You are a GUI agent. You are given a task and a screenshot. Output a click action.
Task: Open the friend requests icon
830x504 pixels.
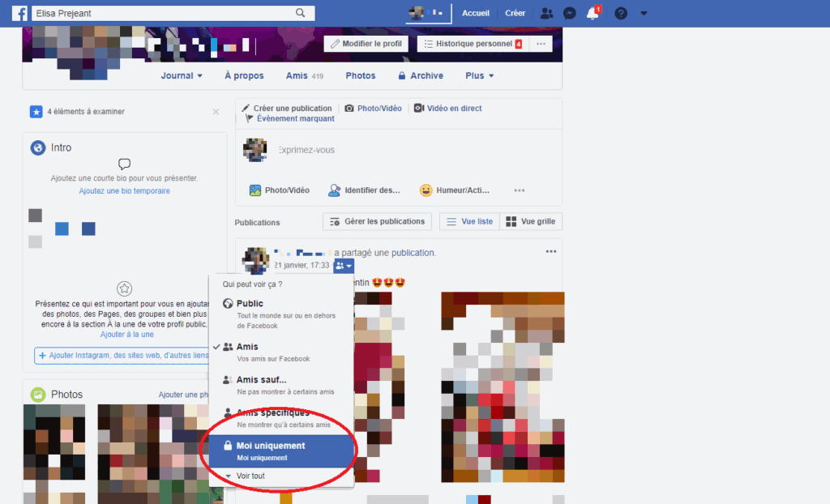[546, 12]
